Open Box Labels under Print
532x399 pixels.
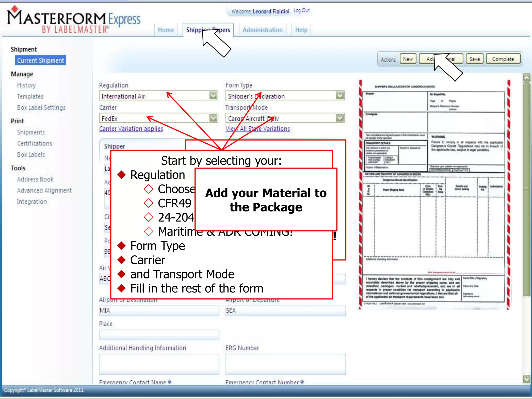[x=31, y=155]
